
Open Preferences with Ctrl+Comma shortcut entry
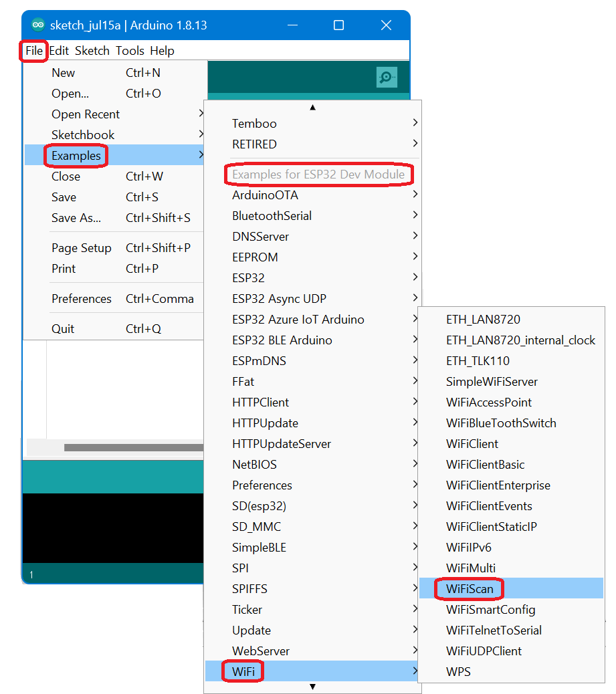[114, 299]
